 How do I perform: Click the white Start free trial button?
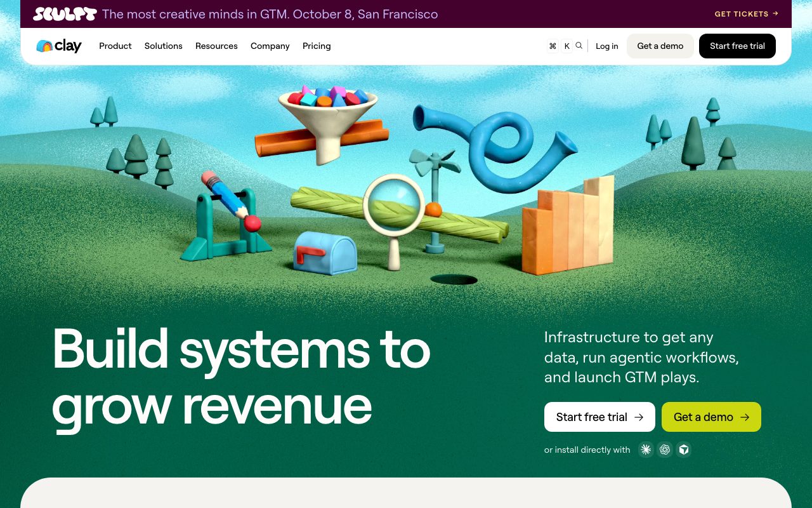point(599,417)
